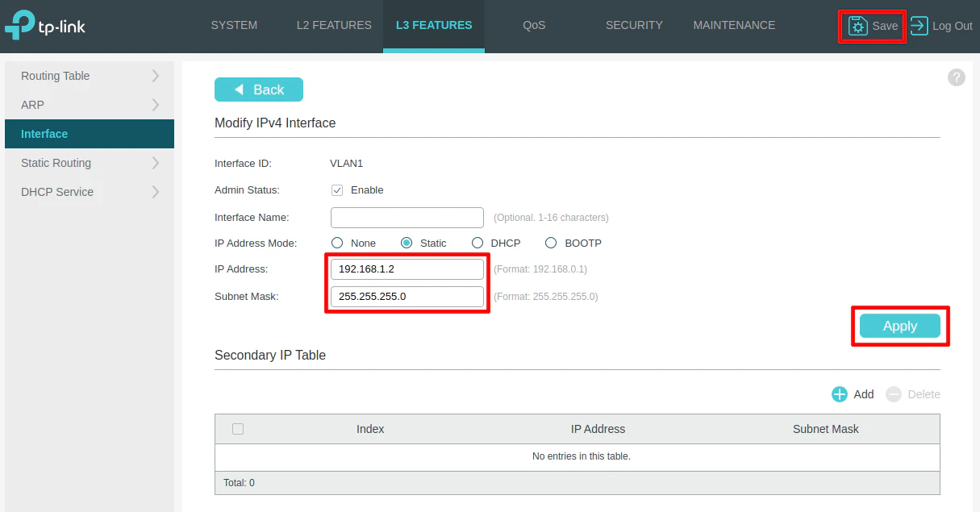Expand the DHCP Service chevron
Screen dimensions: 980x512
[x=156, y=192]
